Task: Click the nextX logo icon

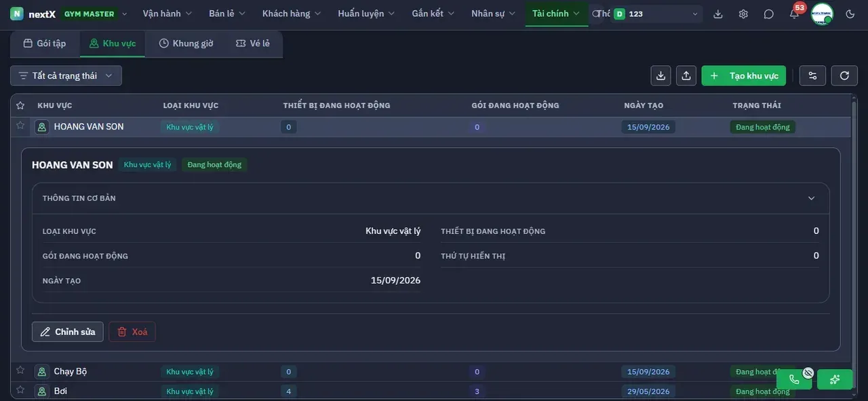Action: tap(17, 14)
